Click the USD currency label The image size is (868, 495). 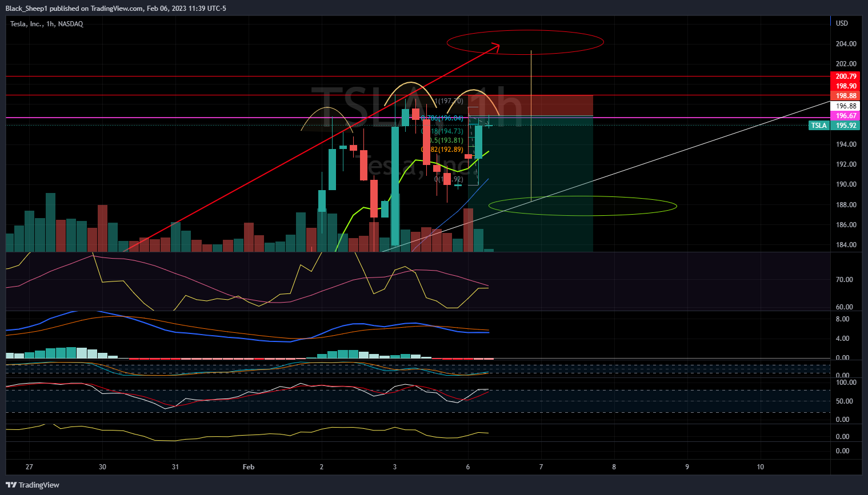pyautogui.click(x=842, y=23)
